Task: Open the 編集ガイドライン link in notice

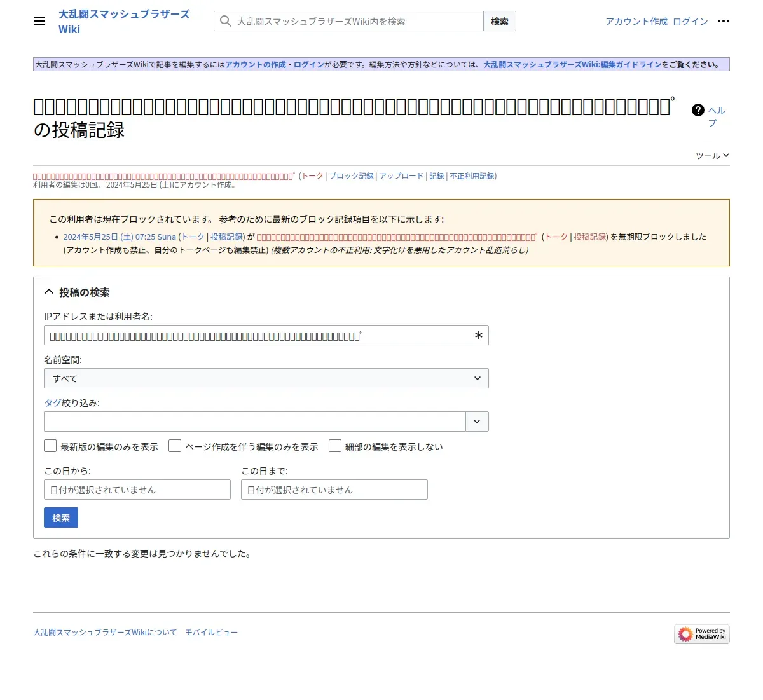Action: tap(572, 64)
